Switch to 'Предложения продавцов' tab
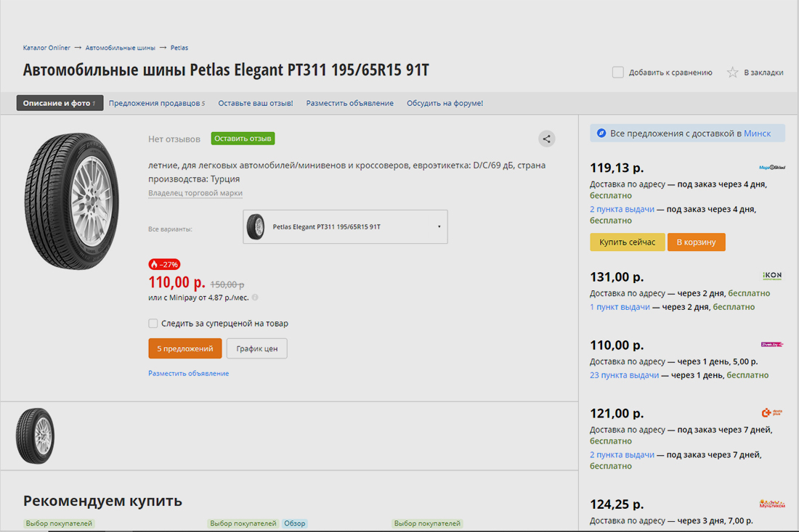Screen dimensions: 799x532 point(156,103)
